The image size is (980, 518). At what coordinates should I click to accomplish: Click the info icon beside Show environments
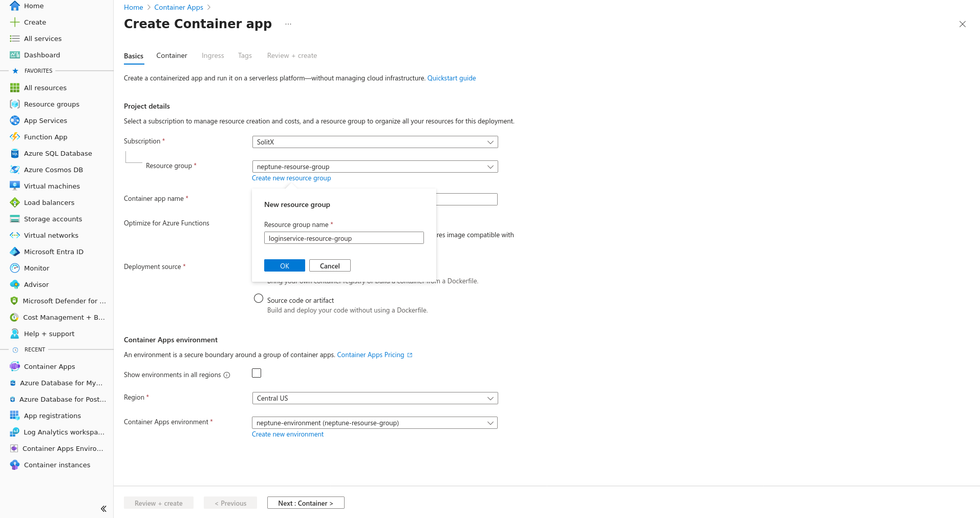(x=227, y=375)
